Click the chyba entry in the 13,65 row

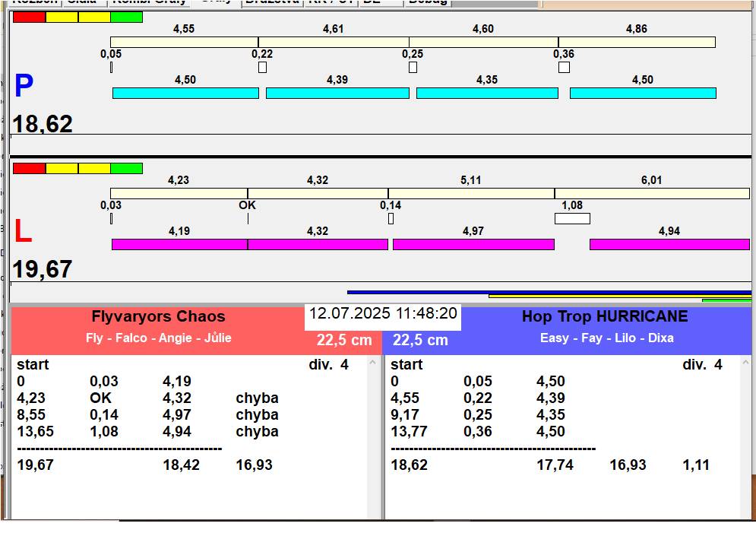click(x=257, y=431)
